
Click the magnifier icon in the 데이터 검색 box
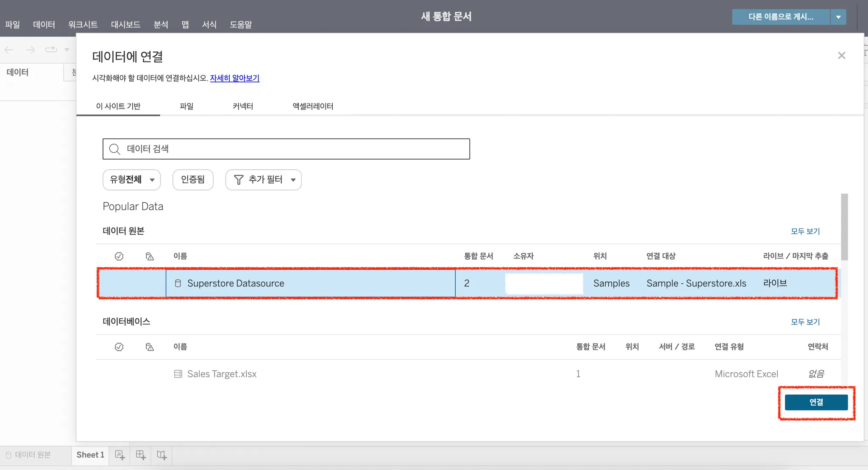(x=114, y=149)
